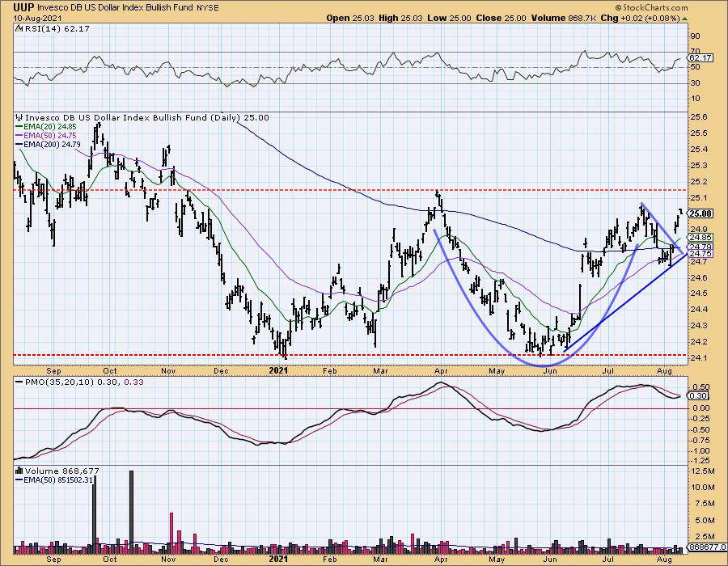Click the Low 25.00 value
The image size is (728, 566).
coord(449,18)
